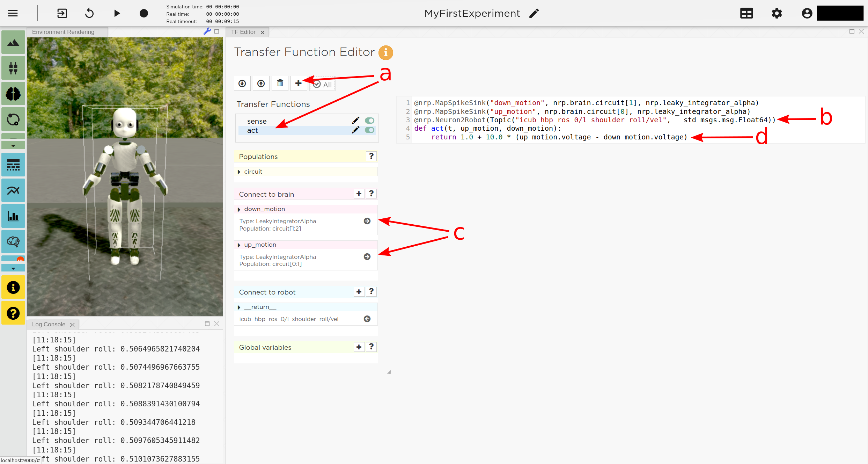The height and width of the screenshot is (464, 868).
Task: Open settings gear in top bar
Action: (x=777, y=13)
